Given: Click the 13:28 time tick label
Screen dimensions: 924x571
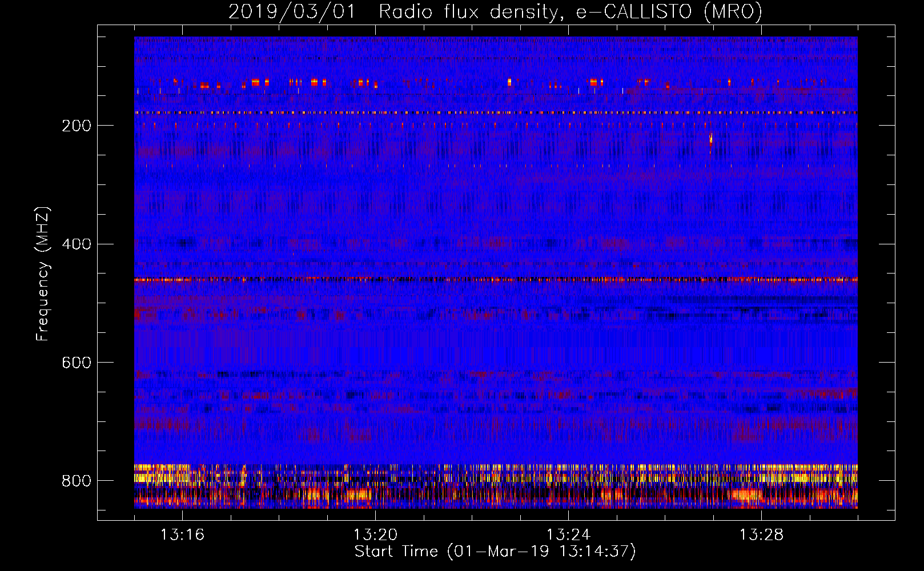Looking at the screenshot, I should (x=761, y=535).
